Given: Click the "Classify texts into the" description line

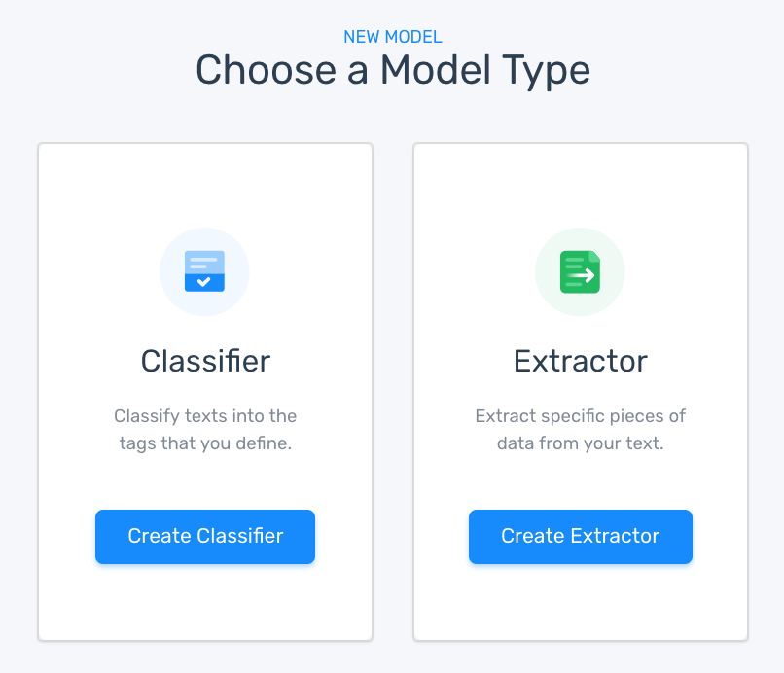Looking at the screenshot, I should pos(205,416).
